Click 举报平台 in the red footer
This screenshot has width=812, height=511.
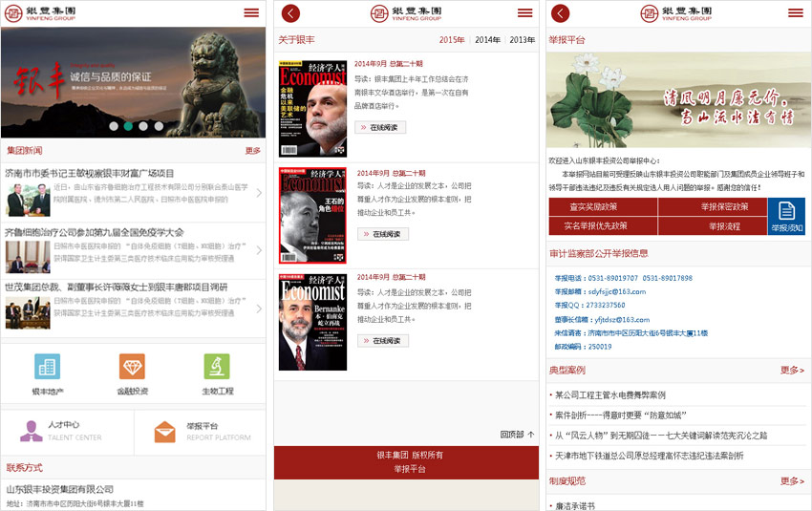coord(410,469)
